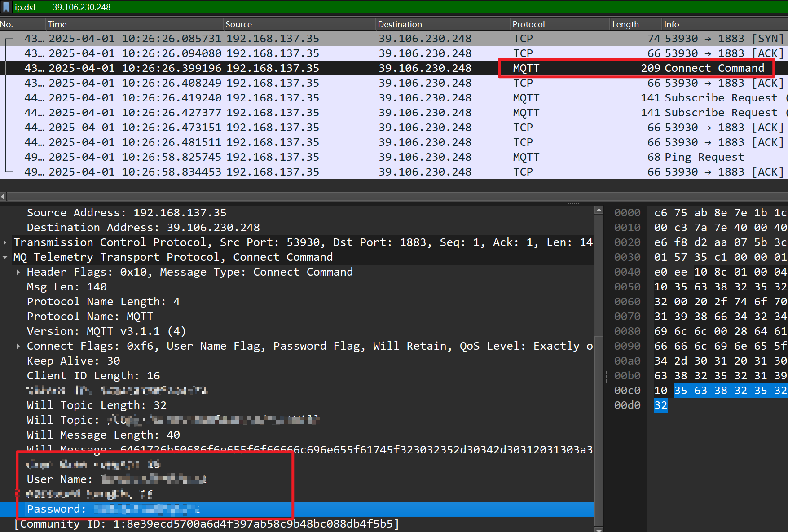Select the Subscribe Request packet at 10:26:26.419240
This screenshot has width=788, height=532.
(x=394, y=98)
